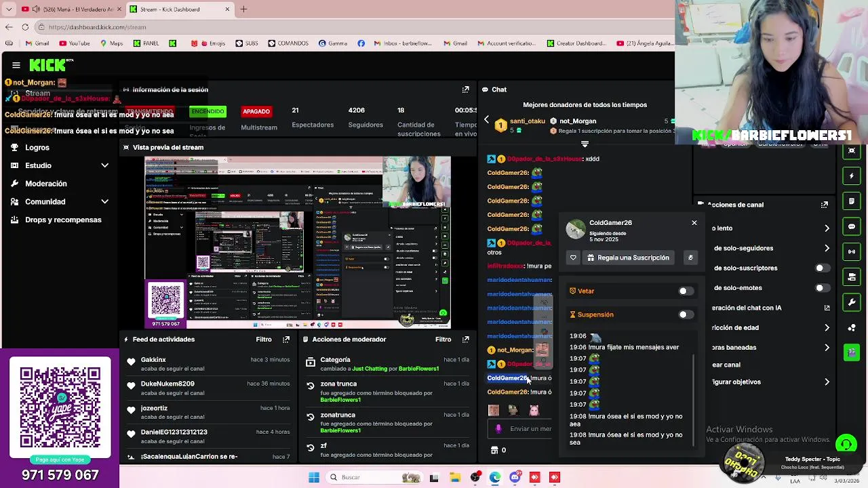Open the chat bubble sidebar widget
The width and height of the screenshot is (868, 488).
click(852, 226)
